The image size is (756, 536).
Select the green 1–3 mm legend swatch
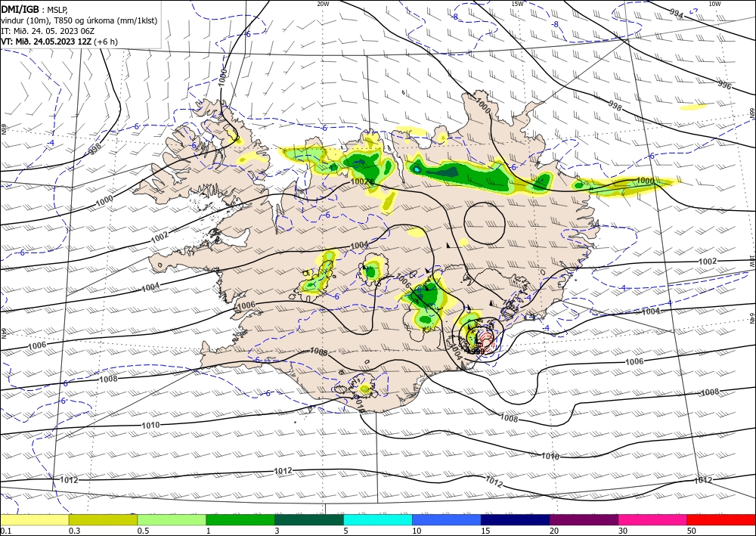point(240,519)
